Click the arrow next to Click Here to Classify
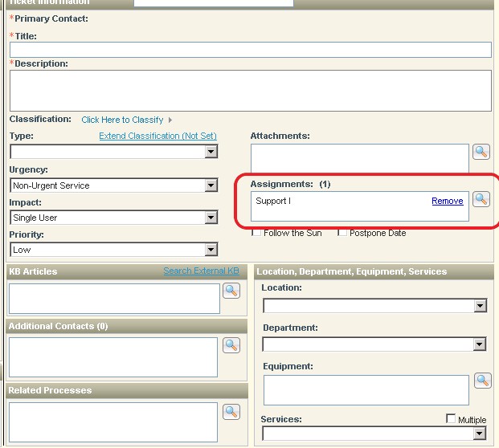 coord(170,120)
